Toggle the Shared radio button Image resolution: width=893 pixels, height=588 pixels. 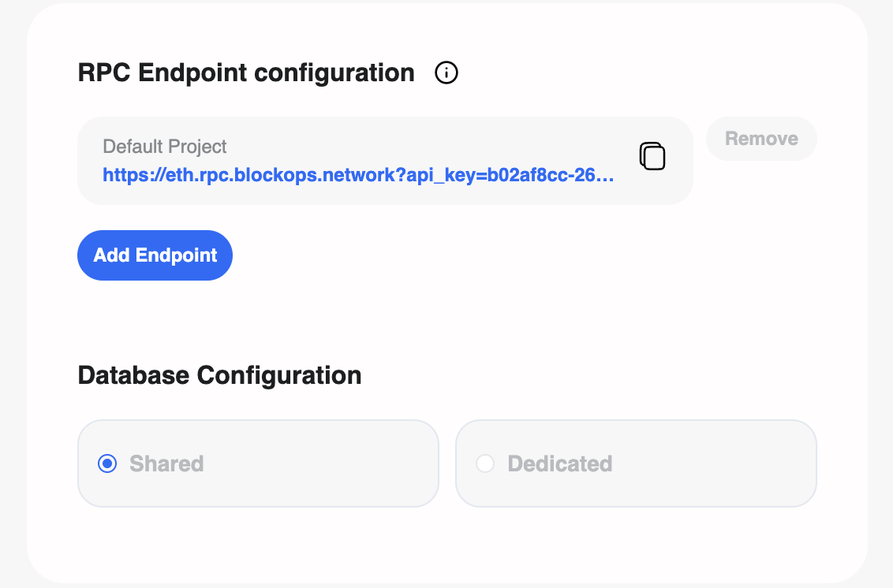tap(106, 463)
